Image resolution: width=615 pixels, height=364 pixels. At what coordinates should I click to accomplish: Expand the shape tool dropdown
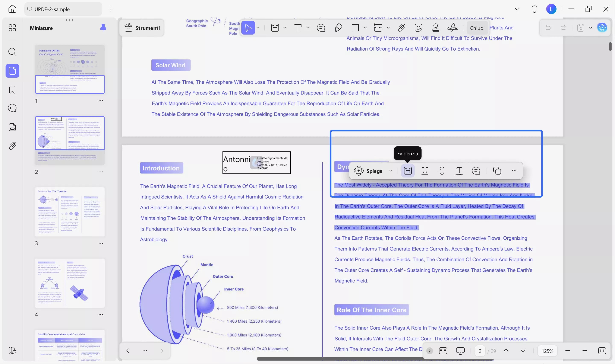click(365, 28)
